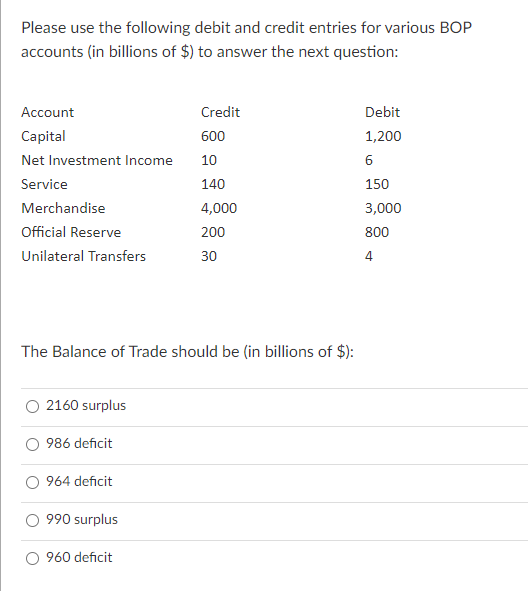The width and height of the screenshot is (532, 591).
Task: Click the '960 deficit' answer label text
Action: point(79,557)
